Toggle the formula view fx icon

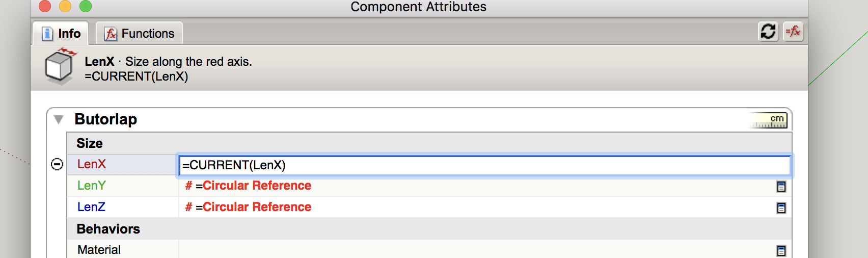793,32
